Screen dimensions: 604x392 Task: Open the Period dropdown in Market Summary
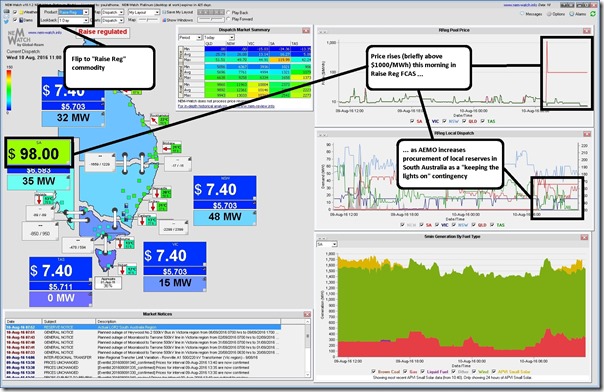coord(190,38)
